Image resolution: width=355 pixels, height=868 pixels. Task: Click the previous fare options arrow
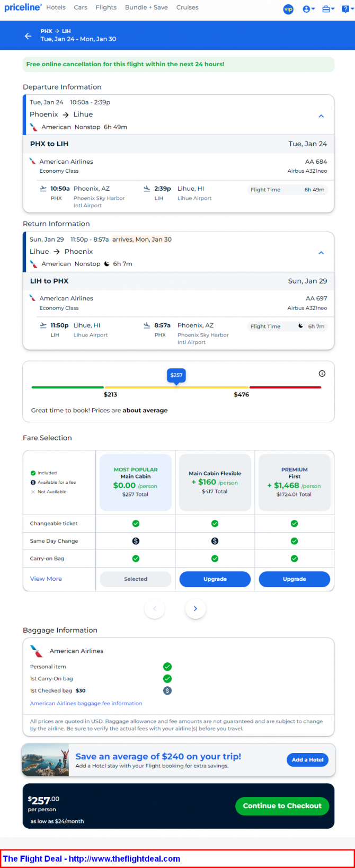(155, 608)
